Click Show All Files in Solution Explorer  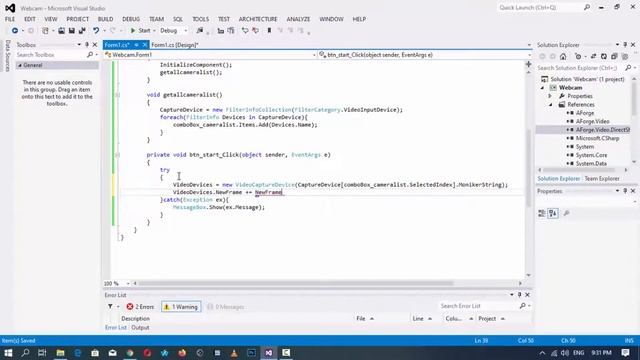coord(624,56)
